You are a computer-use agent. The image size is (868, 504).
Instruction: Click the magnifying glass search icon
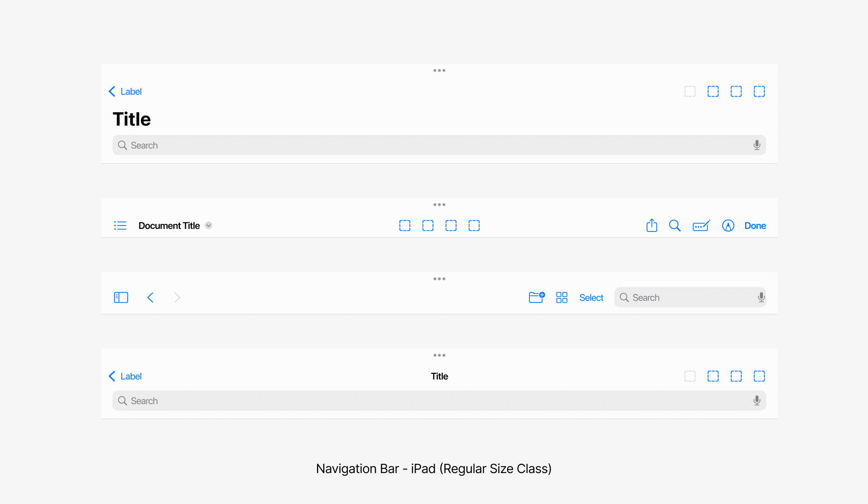pyautogui.click(x=675, y=226)
